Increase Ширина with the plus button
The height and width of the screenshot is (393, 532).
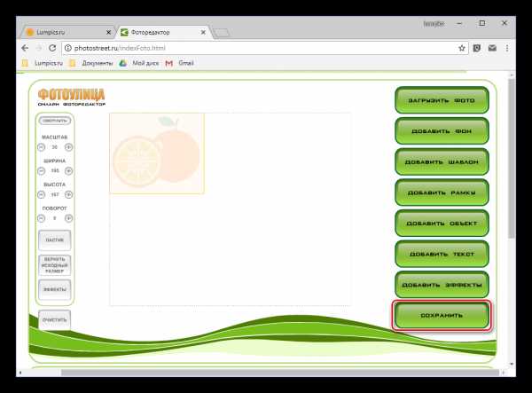tap(68, 170)
